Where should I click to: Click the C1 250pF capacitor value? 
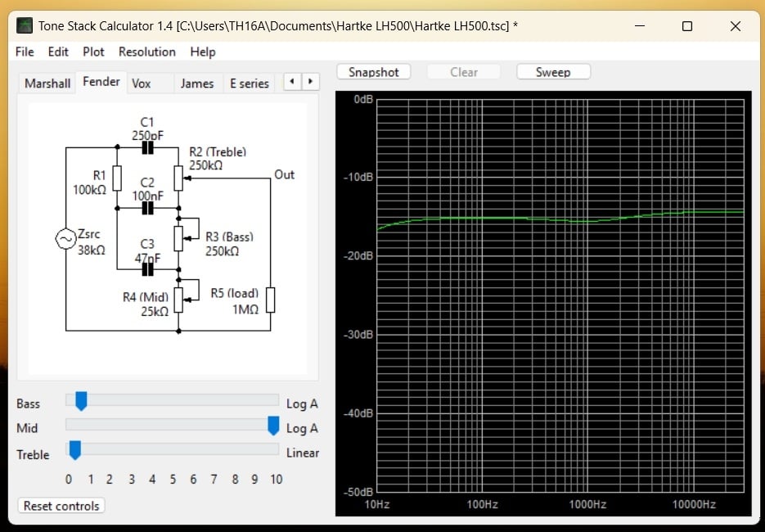pyautogui.click(x=147, y=135)
